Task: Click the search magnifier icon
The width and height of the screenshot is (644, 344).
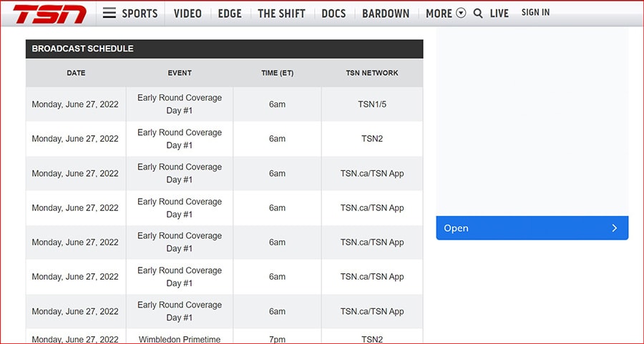Action: pos(478,13)
